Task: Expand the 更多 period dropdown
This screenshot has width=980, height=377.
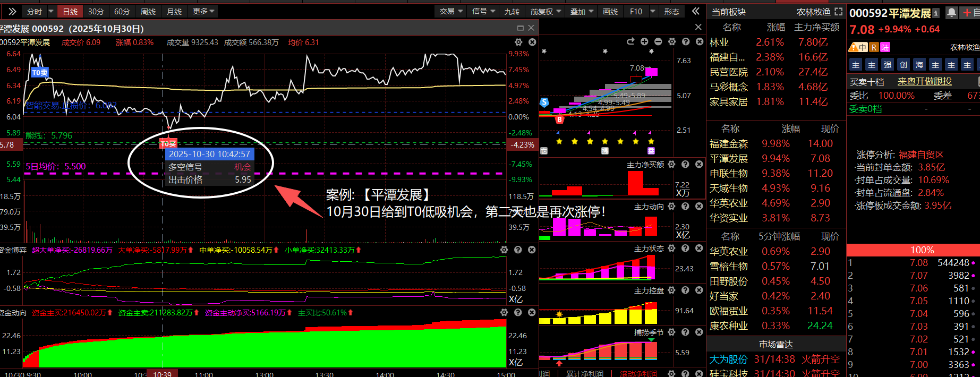Action: tap(203, 12)
